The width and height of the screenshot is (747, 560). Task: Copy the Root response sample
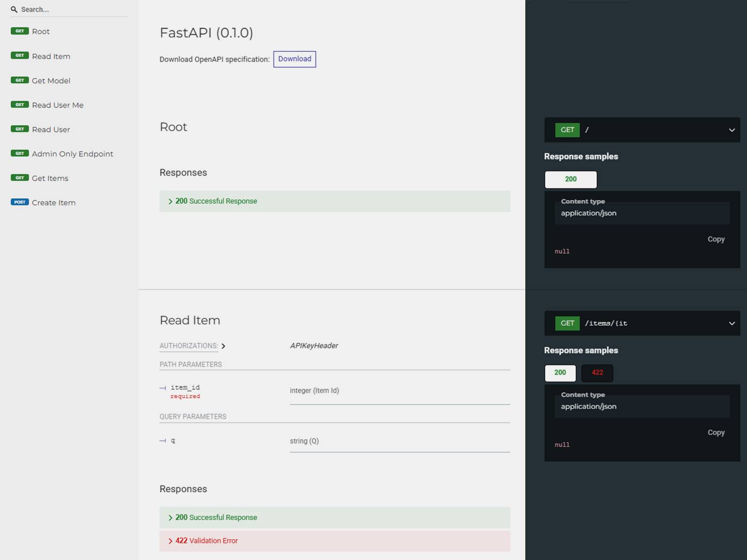click(715, 239)
